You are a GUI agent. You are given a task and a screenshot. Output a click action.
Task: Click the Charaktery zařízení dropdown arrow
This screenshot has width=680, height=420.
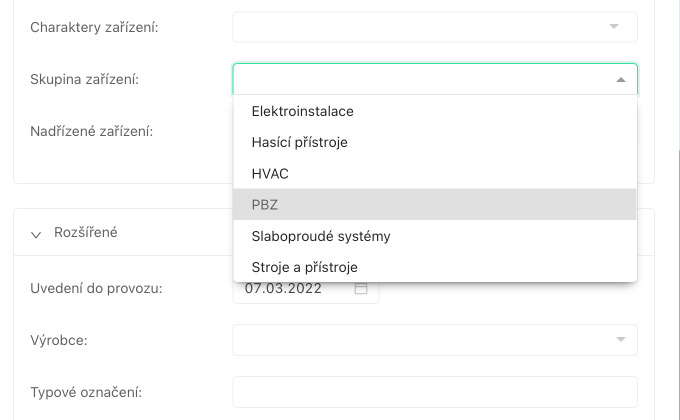tap(614, 27)
